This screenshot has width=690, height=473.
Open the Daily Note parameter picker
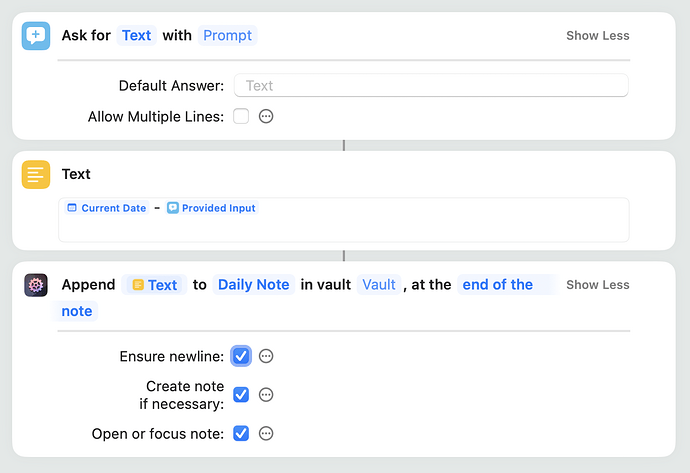(253, 285)
